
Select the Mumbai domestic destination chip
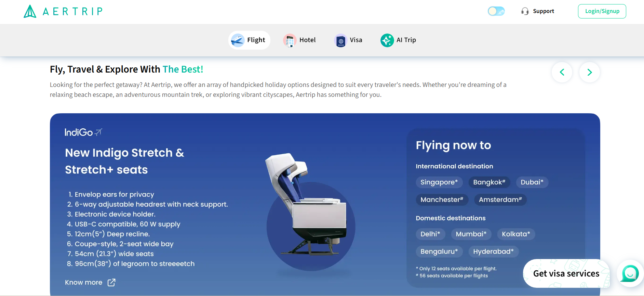(471, 234)
